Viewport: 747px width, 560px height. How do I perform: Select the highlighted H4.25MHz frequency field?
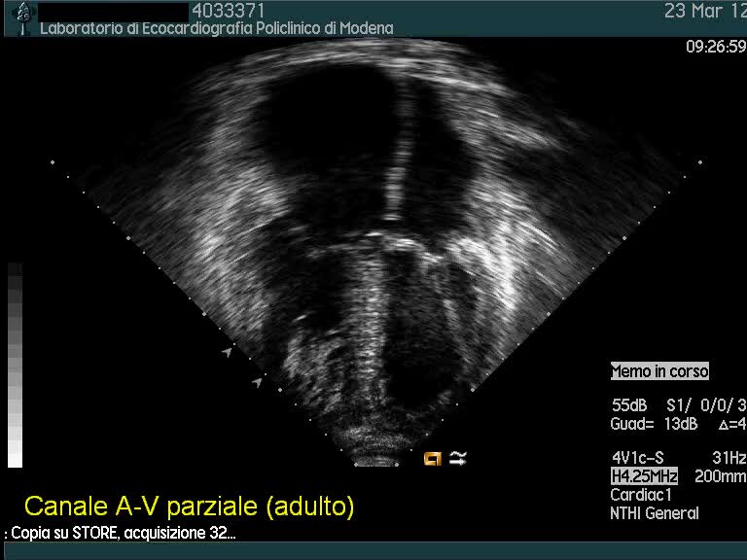[644, 476]
